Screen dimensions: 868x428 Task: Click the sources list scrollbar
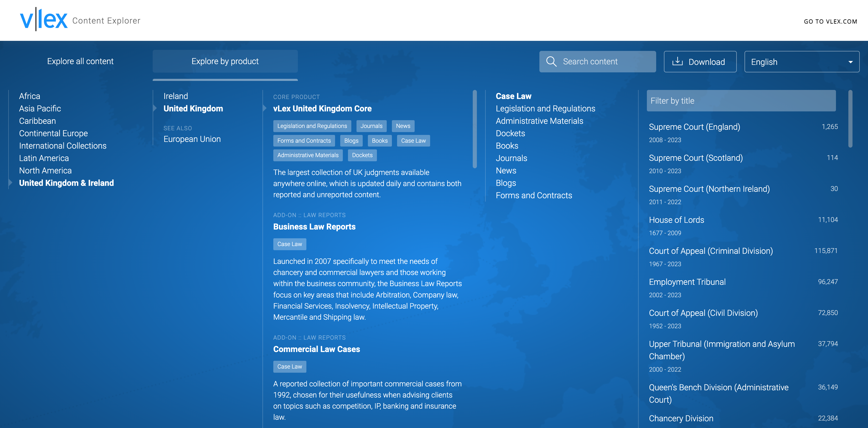click(x=850, y=119)
